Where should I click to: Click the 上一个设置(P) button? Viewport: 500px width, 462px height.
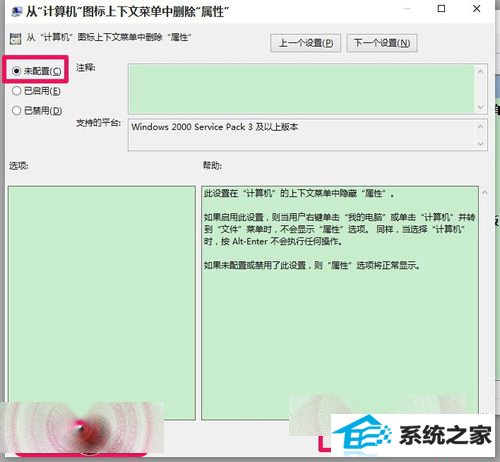coord(305,43)
